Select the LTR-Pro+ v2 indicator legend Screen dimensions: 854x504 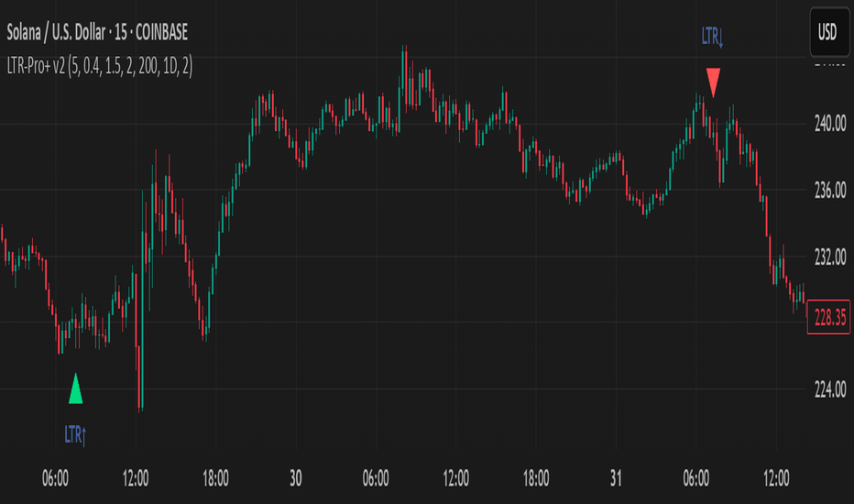pos(100,67)
